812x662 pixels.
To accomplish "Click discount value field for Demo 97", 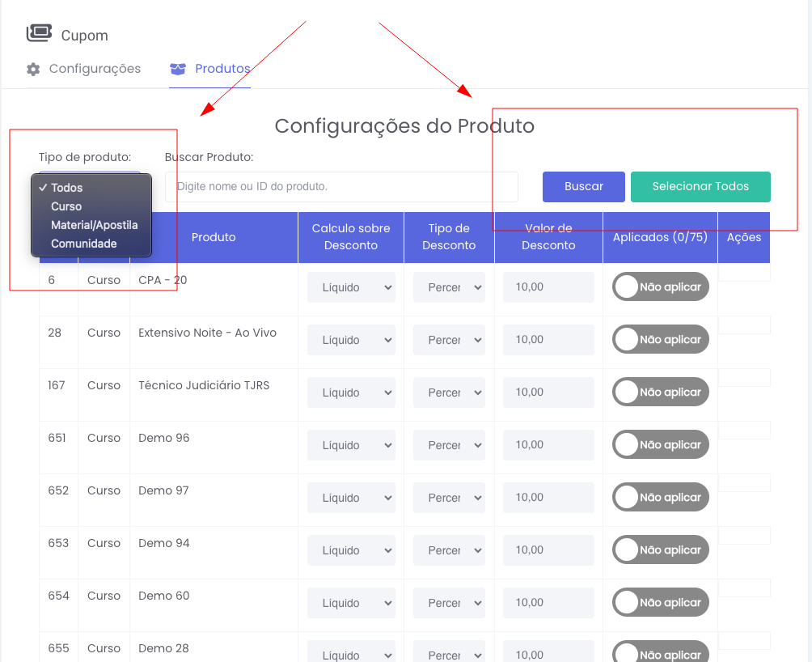I will coord(548,498).
